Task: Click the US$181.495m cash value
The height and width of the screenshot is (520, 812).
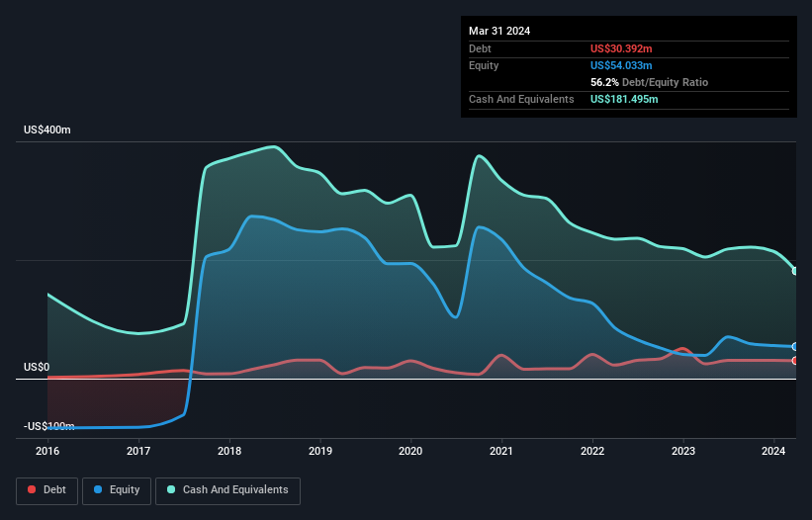Action: [x=624, y=99]
